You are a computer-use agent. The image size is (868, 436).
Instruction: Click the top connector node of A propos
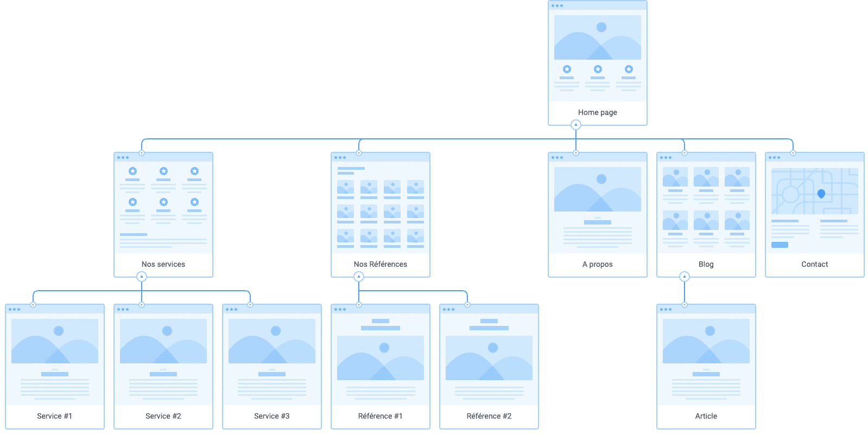click(576, 153)
